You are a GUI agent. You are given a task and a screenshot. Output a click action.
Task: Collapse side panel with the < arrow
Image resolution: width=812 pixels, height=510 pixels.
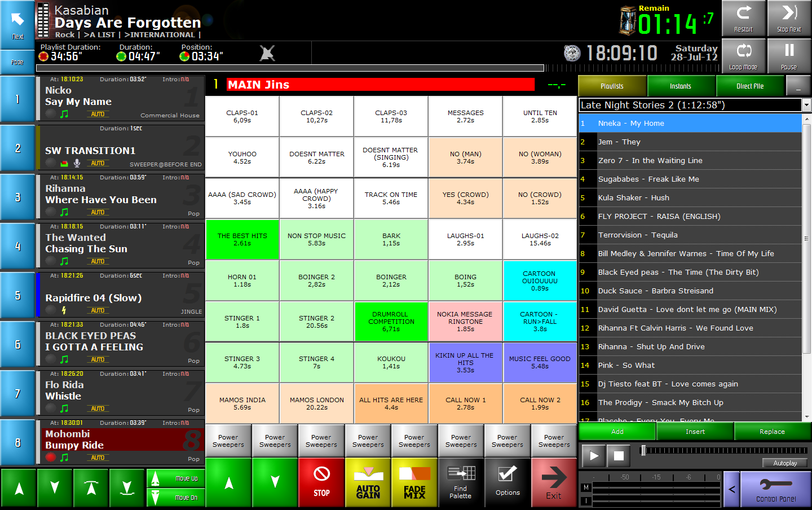(731, 489)
